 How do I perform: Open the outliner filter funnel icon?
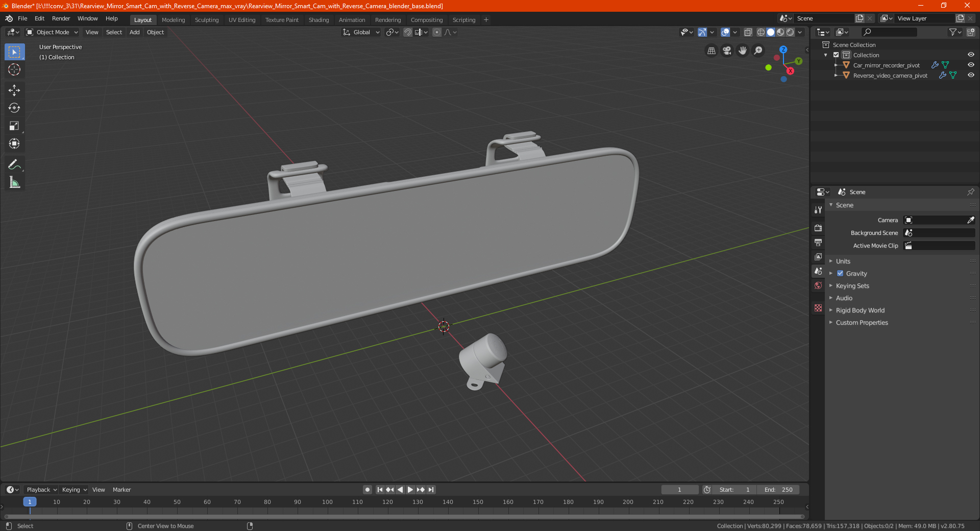(x=955, y=32)
